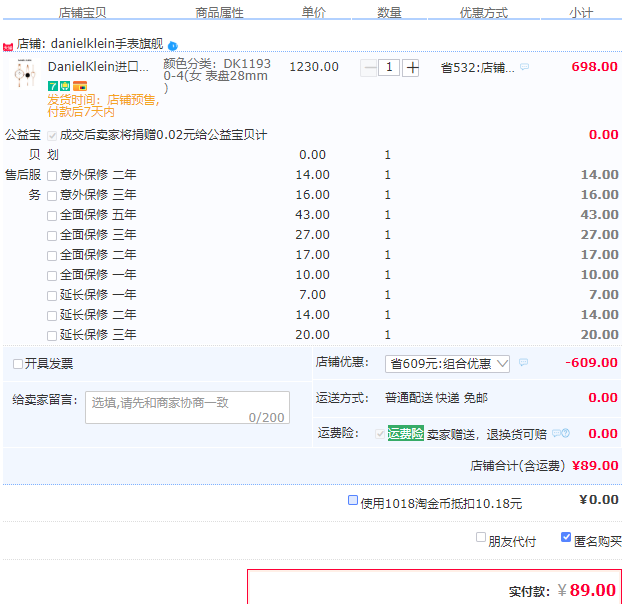This screenshot has height=604, width=630.
Task: Click the -609.00 discount amount
Action: [591, 362]
